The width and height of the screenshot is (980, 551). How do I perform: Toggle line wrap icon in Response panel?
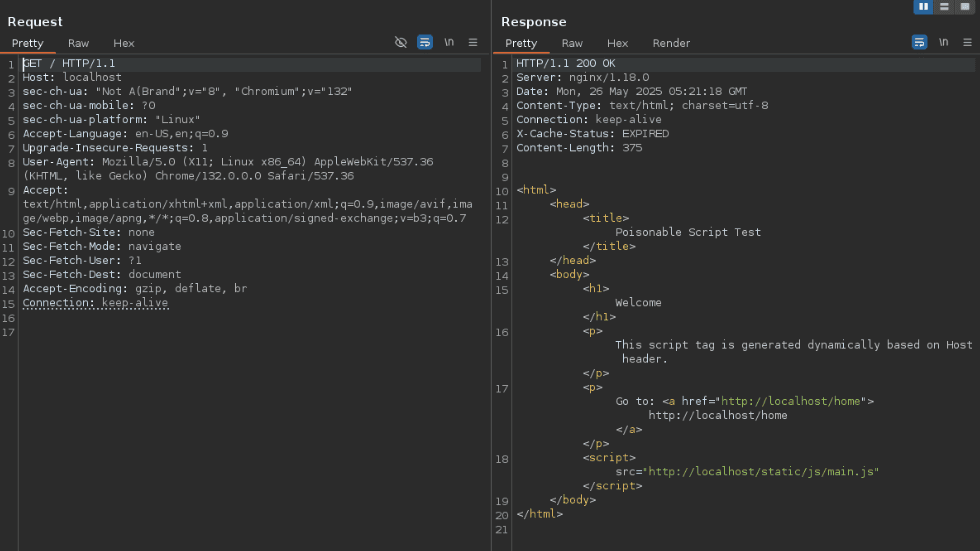pos(919,42)
